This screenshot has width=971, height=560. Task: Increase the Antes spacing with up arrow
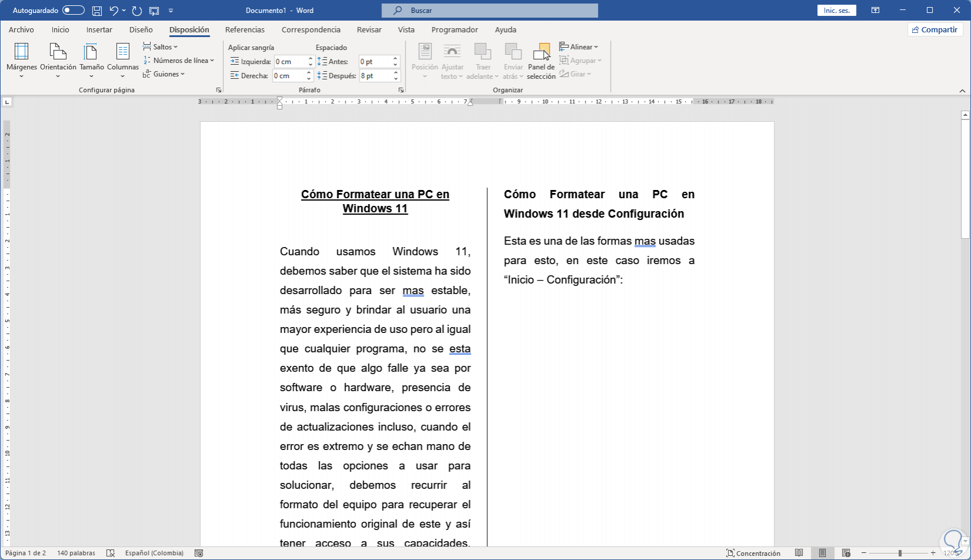click(x=396, y=58)
